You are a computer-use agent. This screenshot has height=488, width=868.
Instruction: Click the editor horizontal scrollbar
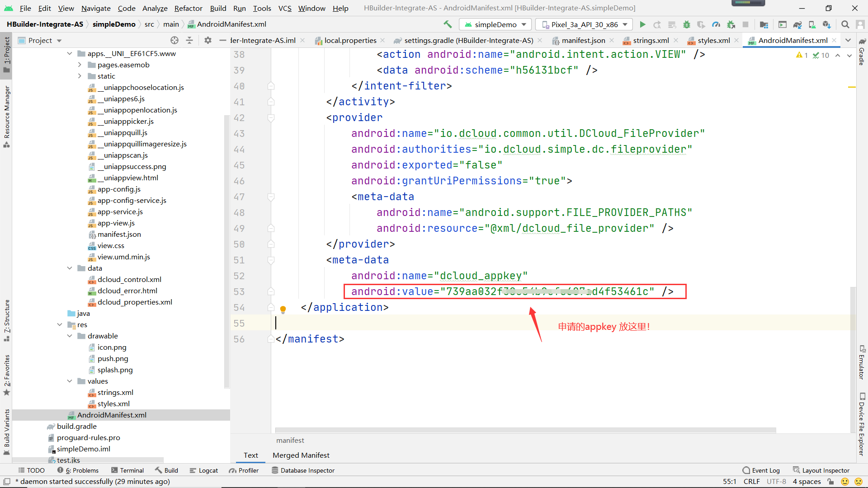525,430
